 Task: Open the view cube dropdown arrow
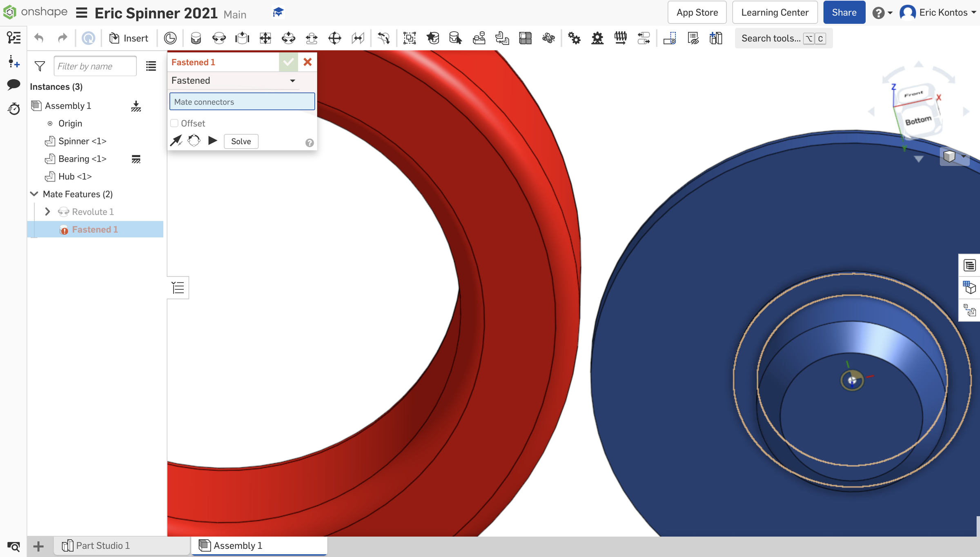[x=963, y=156]
